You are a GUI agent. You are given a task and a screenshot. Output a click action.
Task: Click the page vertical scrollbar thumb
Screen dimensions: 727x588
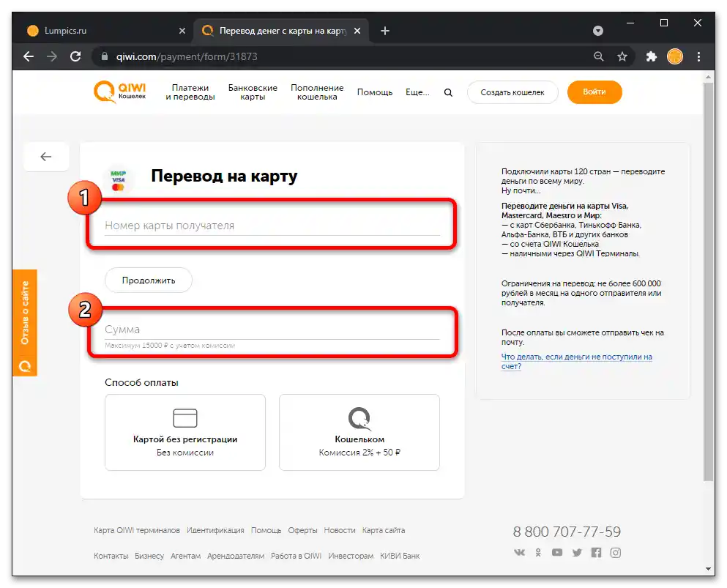pyautogui.click(x=708, y=282)
